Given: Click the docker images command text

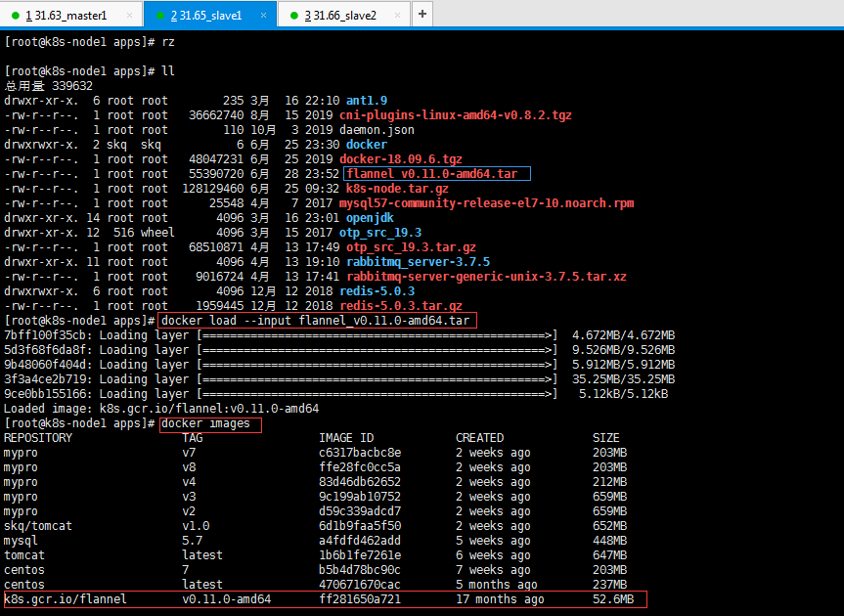Looking at the screenshot, I should [205, 423].
